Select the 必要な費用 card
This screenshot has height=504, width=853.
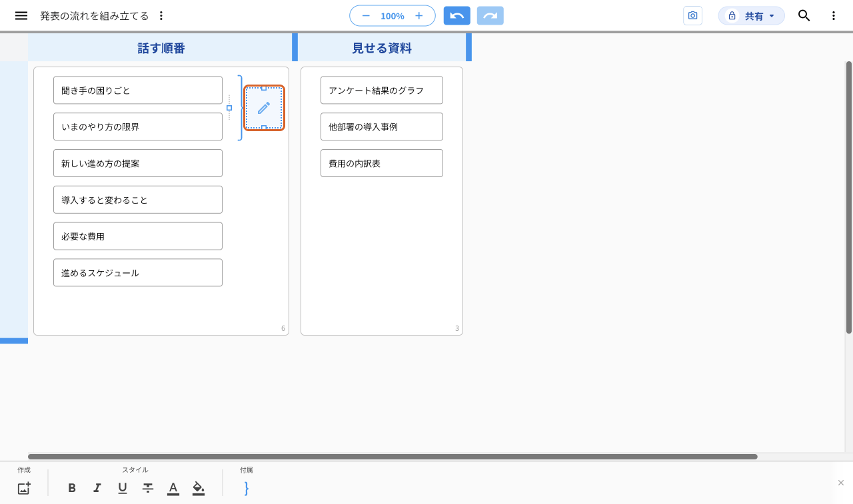pos(138,236)
